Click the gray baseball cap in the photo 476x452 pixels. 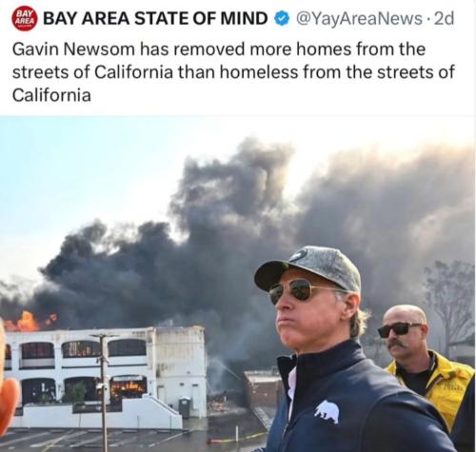pos(308,268)
